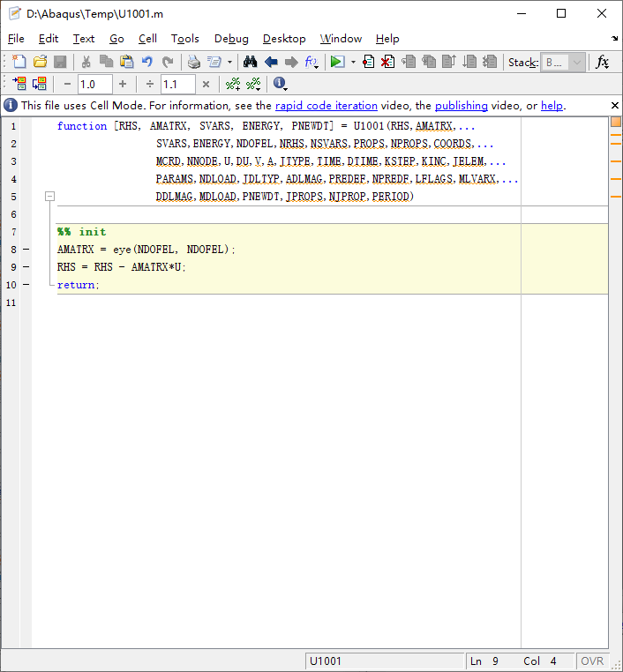Undo the last edit
The height and width of the screenshot is (672, 623).
tap(147, 62)
